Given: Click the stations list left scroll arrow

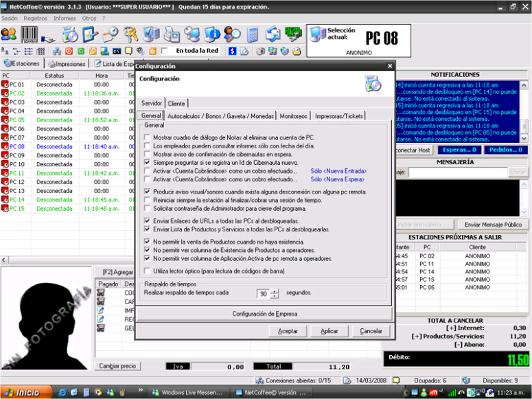Looking at the screenshot, I should (x=4, y=260).
